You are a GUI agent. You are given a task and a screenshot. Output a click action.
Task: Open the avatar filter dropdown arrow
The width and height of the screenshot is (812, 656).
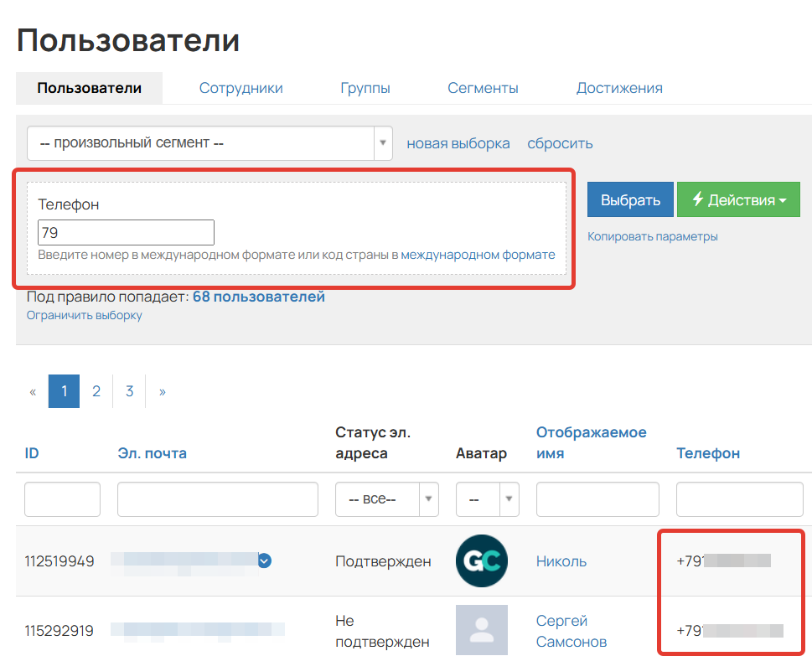click(x=507, y=498)
